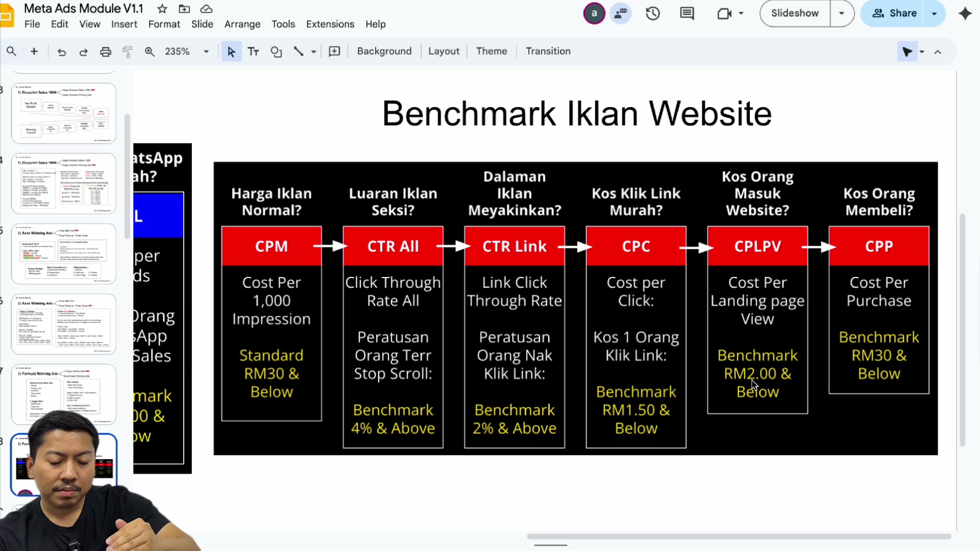Open the Help menu
This screenshot has width=980, height=551.
pyautogui.click(x=376, y=24)
